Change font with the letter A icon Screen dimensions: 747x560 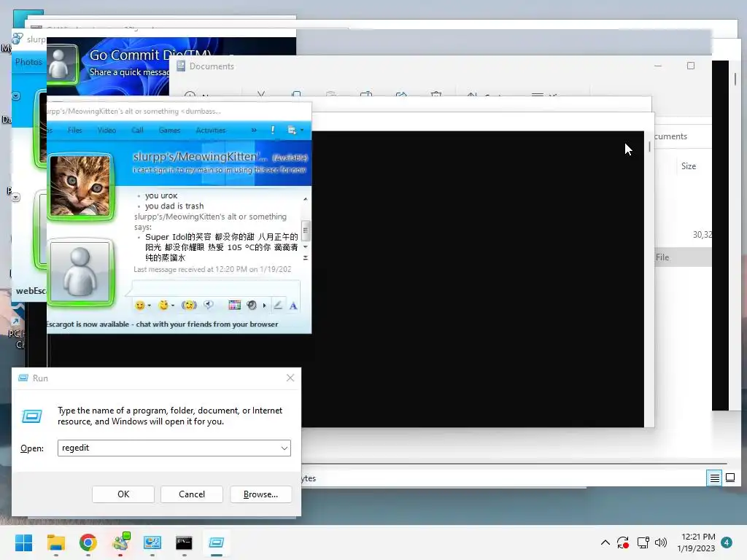coord(293,306)
